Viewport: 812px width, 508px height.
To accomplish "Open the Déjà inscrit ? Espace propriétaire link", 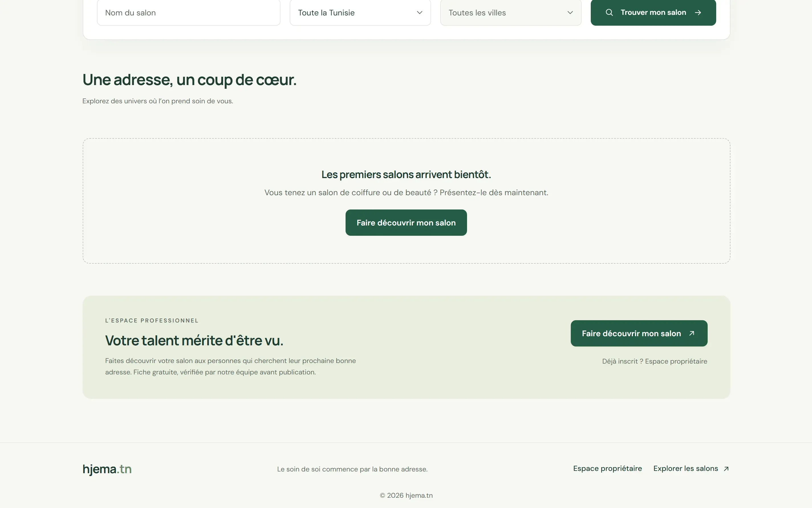I will [x=655, y=361].
